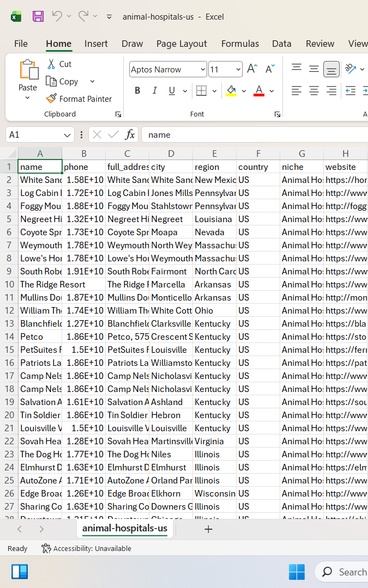
Task: Toggle Middle Align
Action: [x=314, y=69]
